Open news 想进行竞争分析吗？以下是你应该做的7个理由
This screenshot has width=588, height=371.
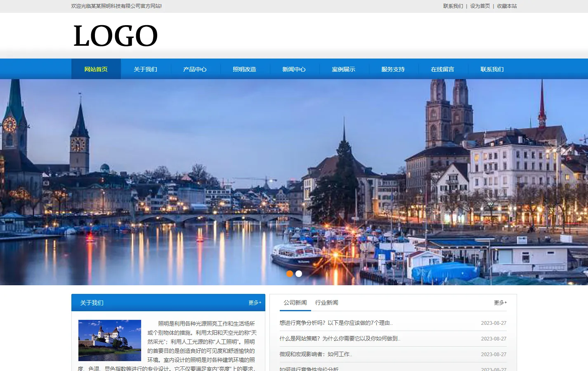click(x=336, y=323)
